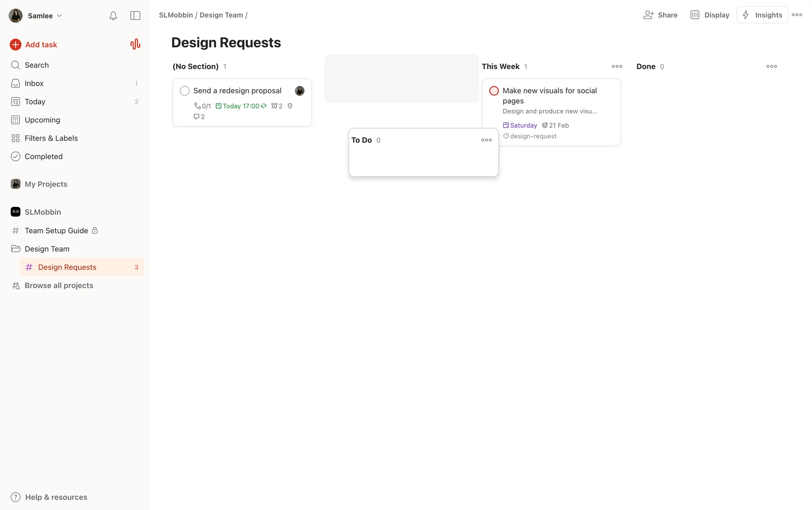
Task: Open Design Team folder in sidebar
Action: coord(47,249)
